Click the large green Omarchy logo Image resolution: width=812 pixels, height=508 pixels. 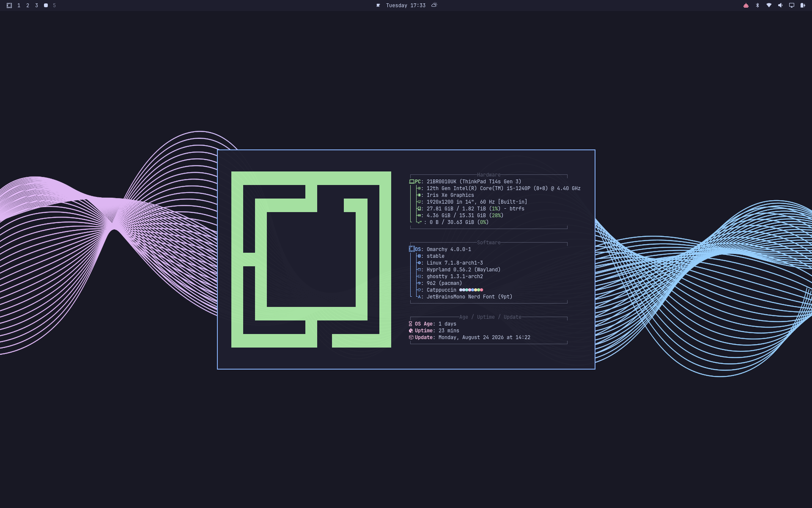pos(311,260)
